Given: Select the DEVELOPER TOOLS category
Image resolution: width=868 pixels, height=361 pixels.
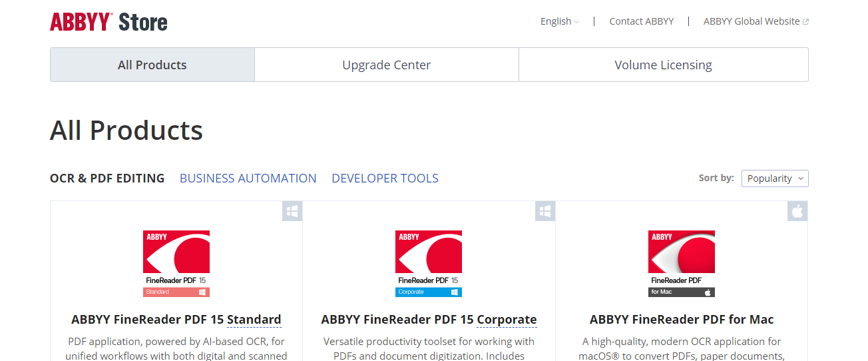Looking at the screenshot, I should point(385,178).
